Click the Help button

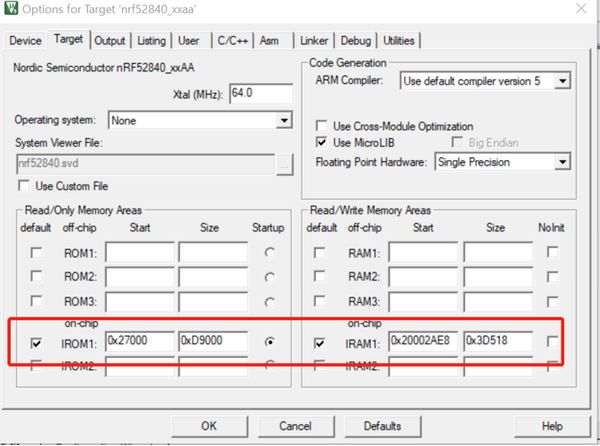552,426
